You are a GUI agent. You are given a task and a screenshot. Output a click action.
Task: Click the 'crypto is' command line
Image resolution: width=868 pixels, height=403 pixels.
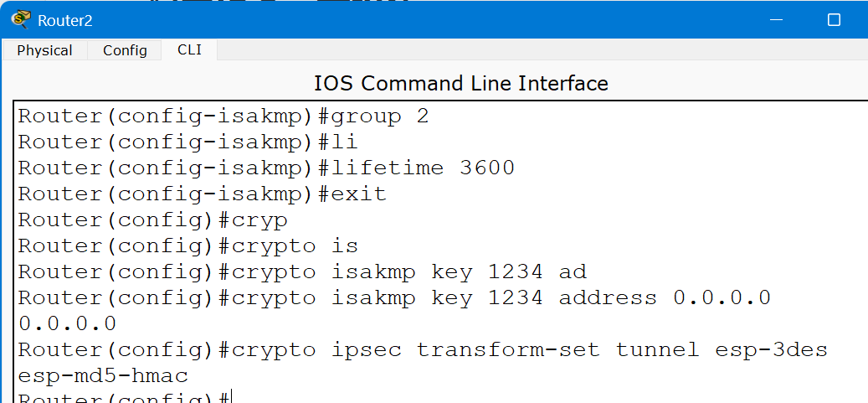click(187, 245)
